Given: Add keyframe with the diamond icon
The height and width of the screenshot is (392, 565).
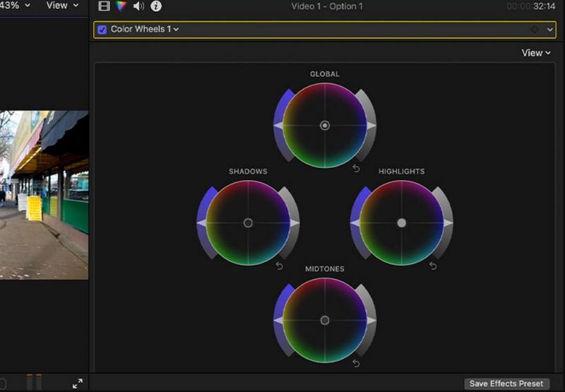Looking at the screenshot, I should (535, 30).
